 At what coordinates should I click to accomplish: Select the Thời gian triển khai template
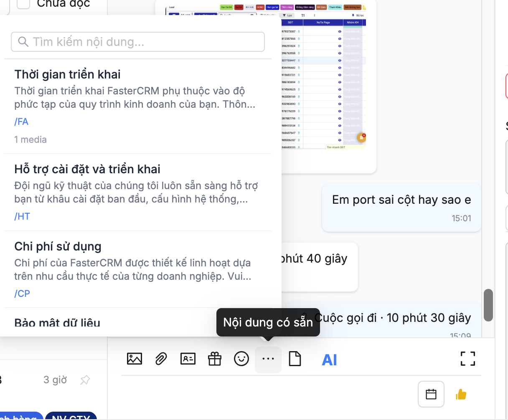click(x=138, y=106)
